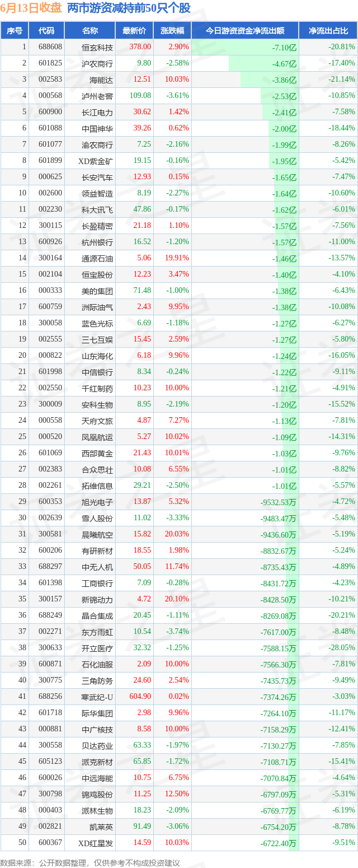Screen dimensions: 358x868
Task: Click stock name 洲际油气
Action: (97, 307)
